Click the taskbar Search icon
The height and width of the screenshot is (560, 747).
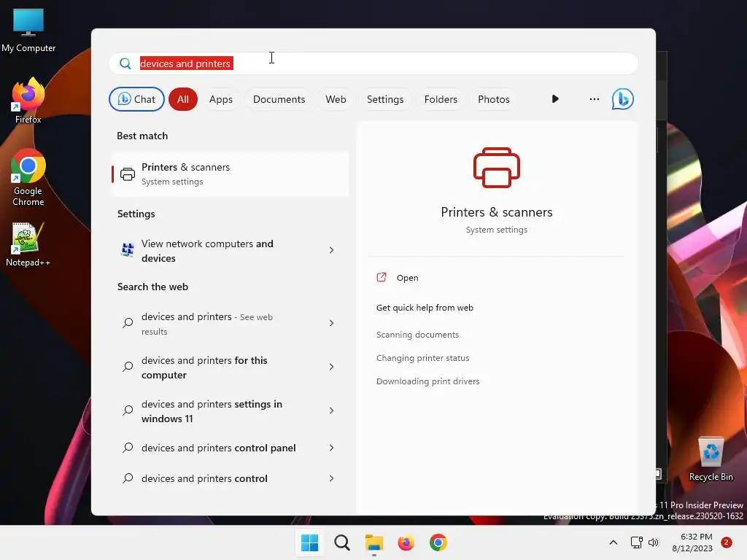coord(342,542)
